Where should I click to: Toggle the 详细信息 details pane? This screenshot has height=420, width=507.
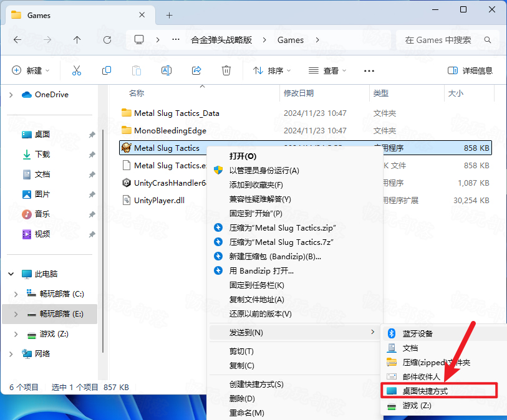pyautogui.click(x=470, y=70)
